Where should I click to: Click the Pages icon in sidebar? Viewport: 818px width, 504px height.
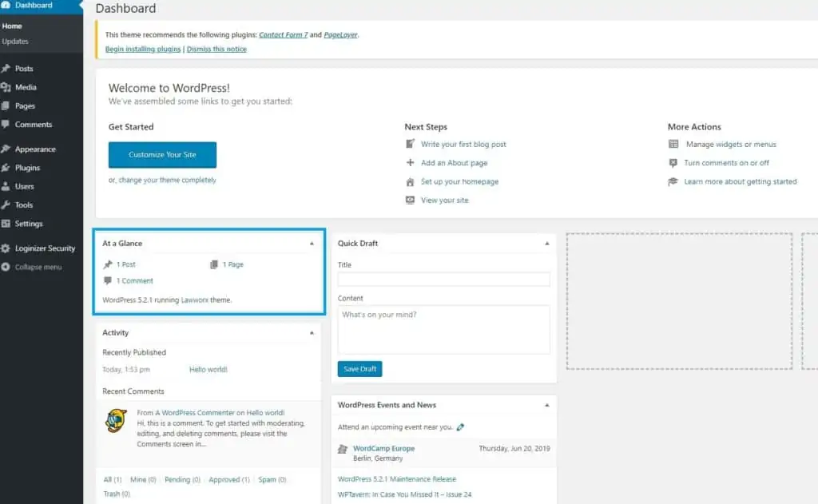tap(6, 106)
